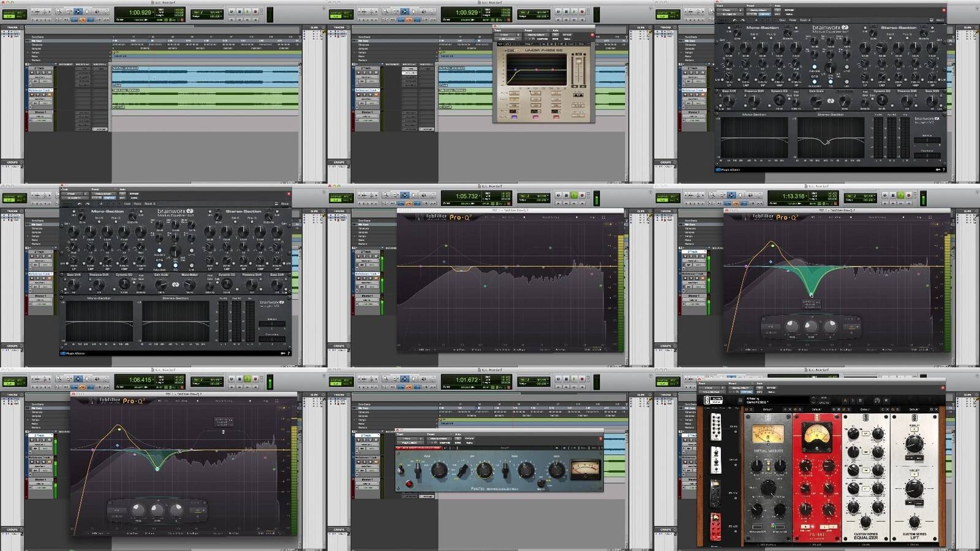Click the lower large knob on the Custom Series Lift

914,489
